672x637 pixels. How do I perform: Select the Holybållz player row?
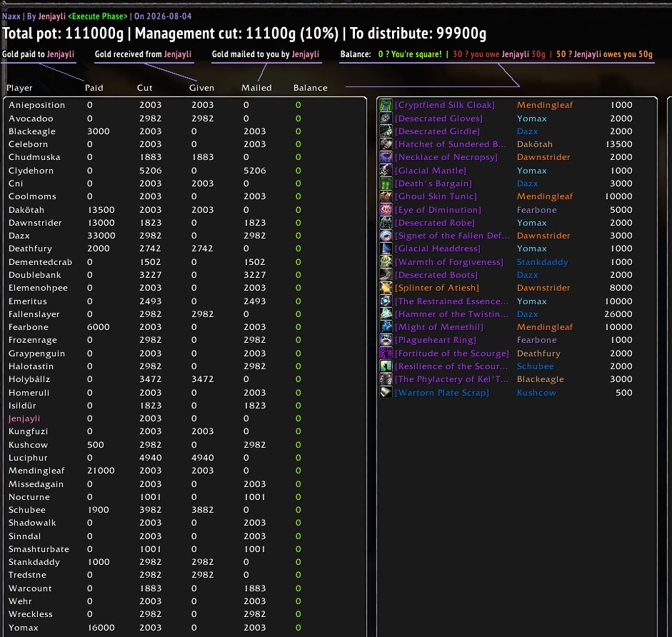pos(184,379)
